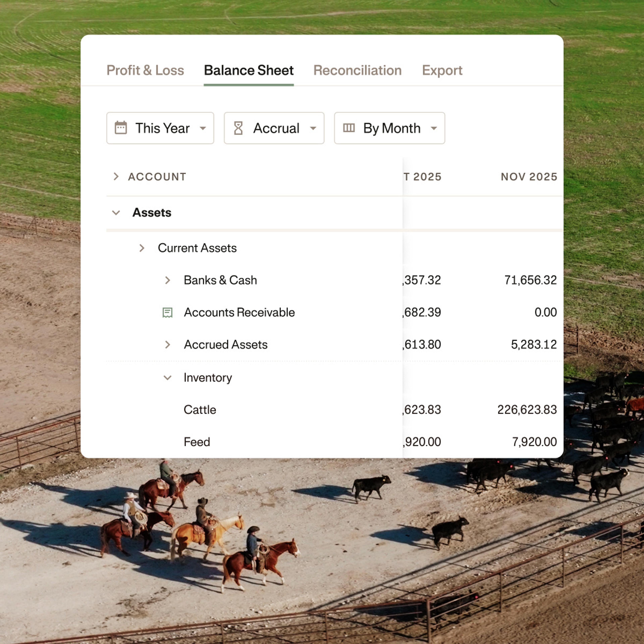
Task: Expand the Banks & Cash row
Action: (168, 280)
